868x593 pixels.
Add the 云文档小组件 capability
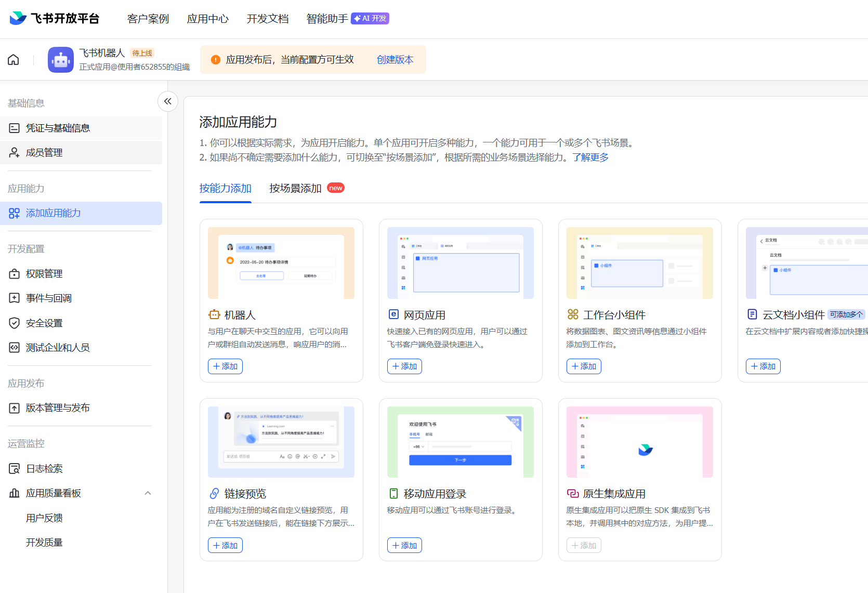pos(763,366)
